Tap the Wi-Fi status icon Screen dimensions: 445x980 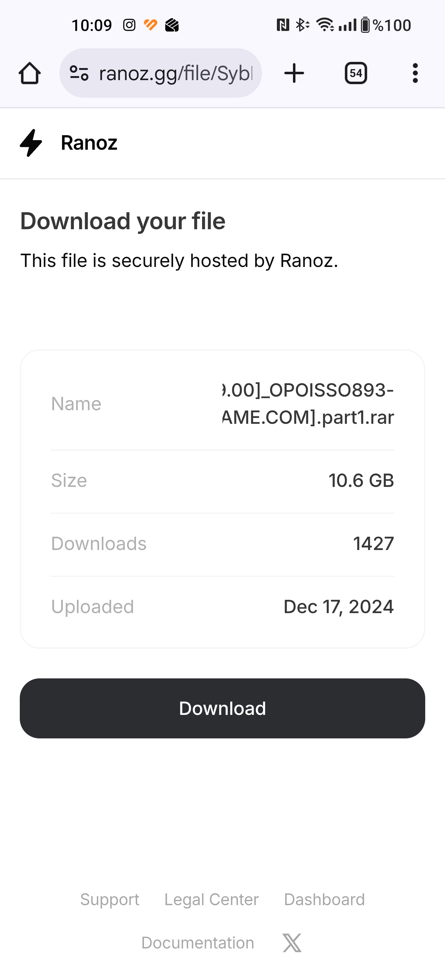click(x=325, y=25)
